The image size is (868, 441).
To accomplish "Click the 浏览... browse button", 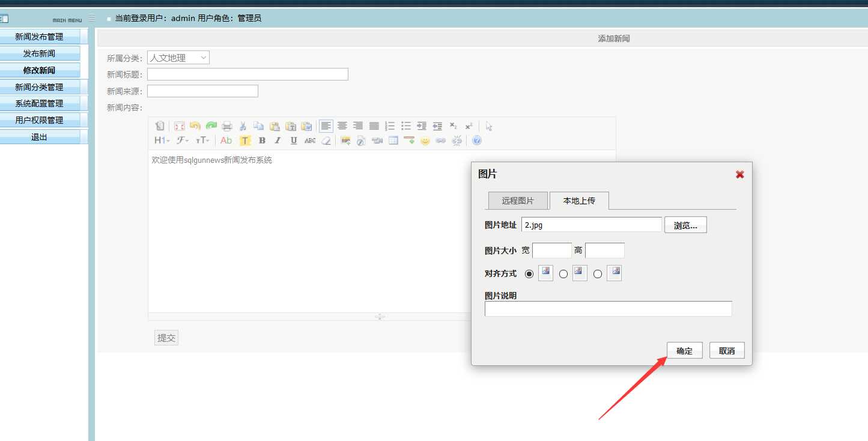I will (x=685, y=225).
